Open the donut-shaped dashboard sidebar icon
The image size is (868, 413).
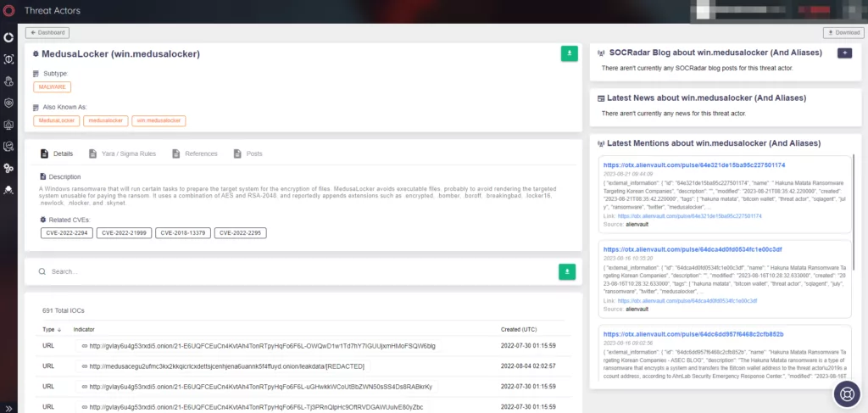[x=8, y=37]
